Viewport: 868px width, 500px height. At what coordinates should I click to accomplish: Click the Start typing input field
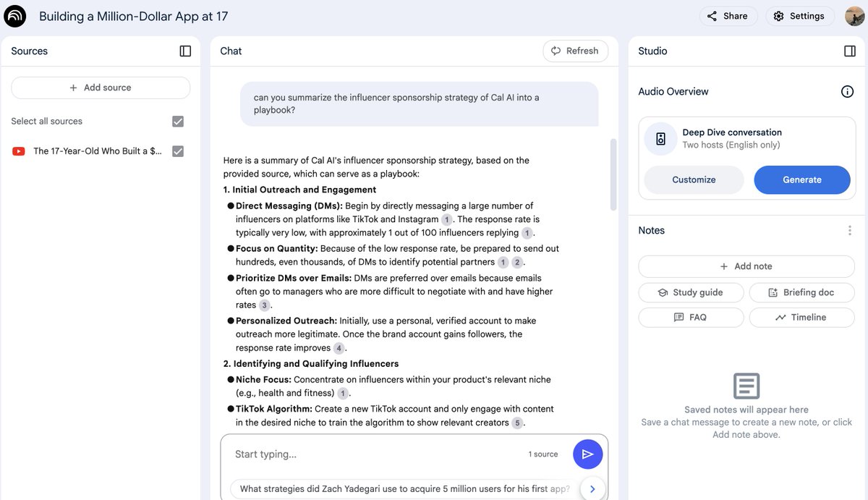click(376, 454)
